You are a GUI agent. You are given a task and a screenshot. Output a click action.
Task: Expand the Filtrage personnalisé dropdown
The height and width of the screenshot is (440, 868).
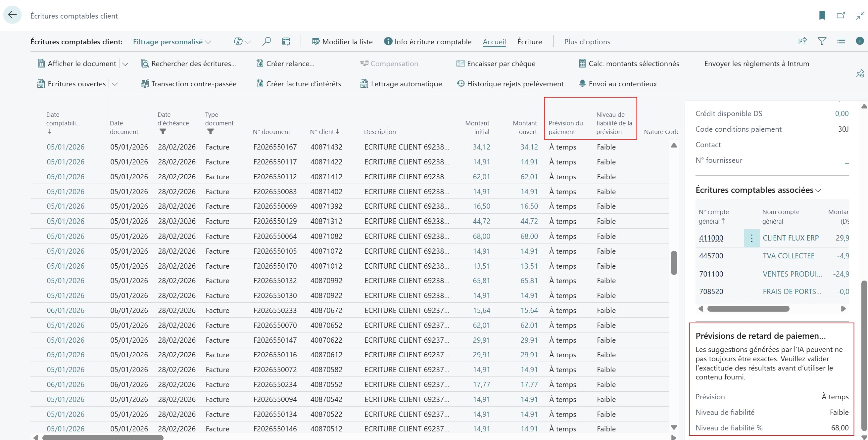point(209,41)
